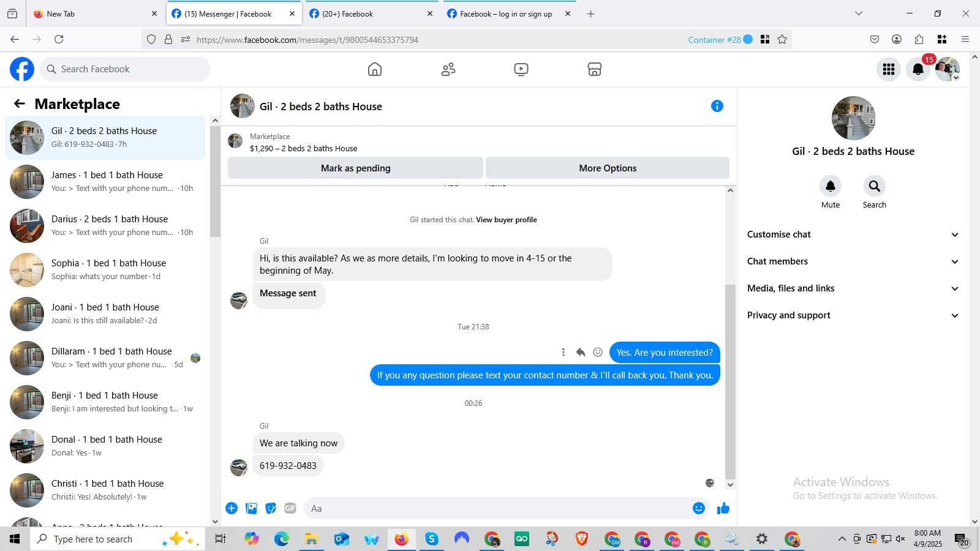
Task: Click the browser address bar URL
Action: (x=307, y=40)
